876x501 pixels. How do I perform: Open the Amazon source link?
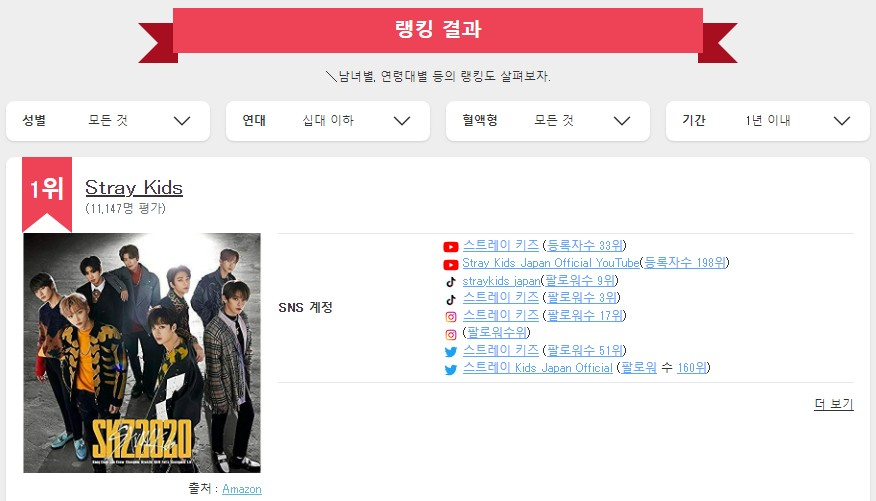point(242,489)
